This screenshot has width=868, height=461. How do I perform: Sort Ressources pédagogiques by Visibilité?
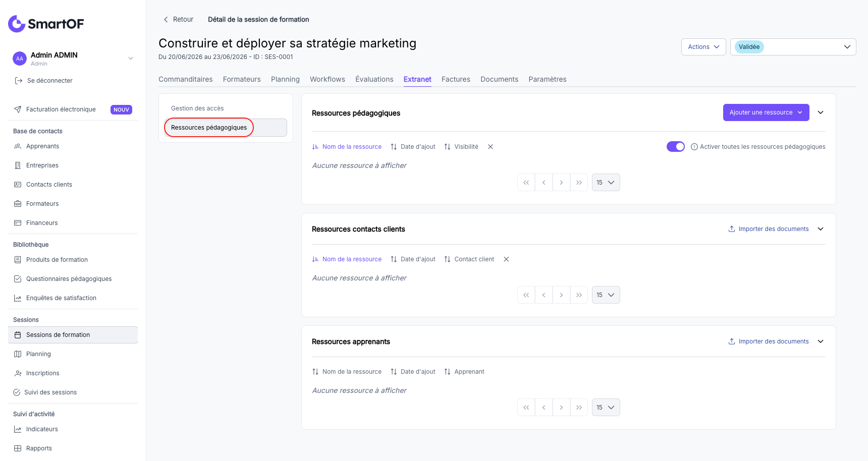461,147
